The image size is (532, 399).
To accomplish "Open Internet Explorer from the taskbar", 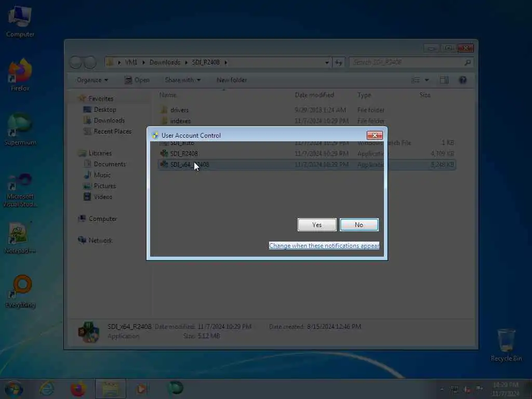I will [x=47, y=389].
